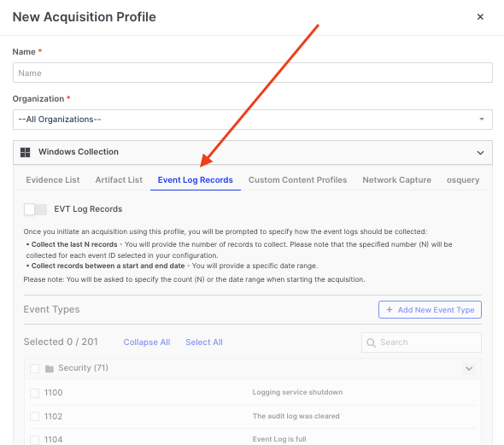Viewport: 504px width, 445px height.
Task: Click the Security folder icon
Action: 50,368
